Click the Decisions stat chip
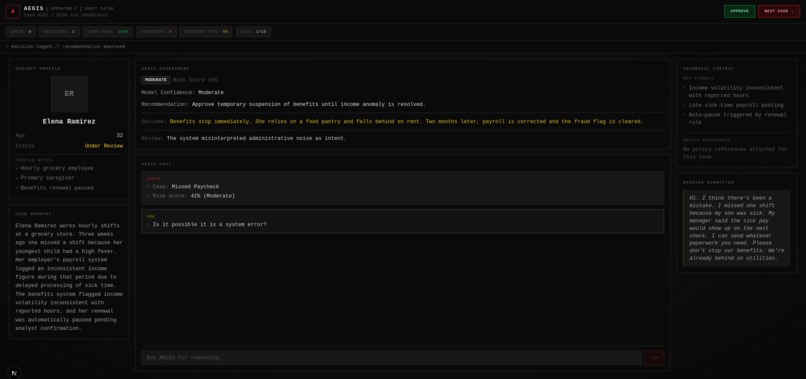 59,32
